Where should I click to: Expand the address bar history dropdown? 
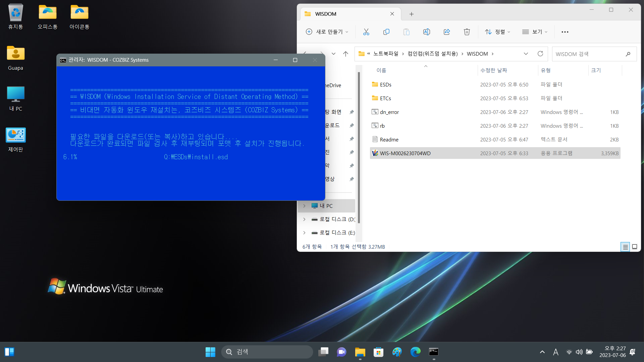click(x=526, y=54)
